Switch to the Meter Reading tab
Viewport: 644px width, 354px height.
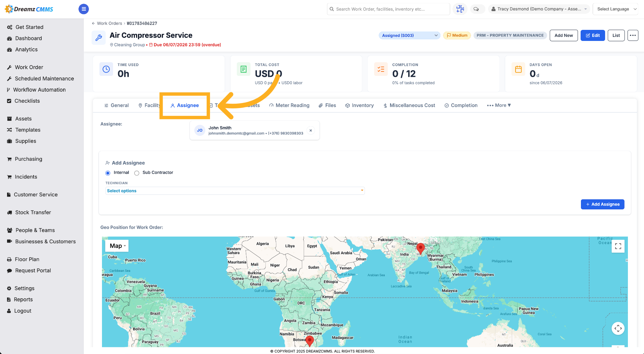point(289,105)
